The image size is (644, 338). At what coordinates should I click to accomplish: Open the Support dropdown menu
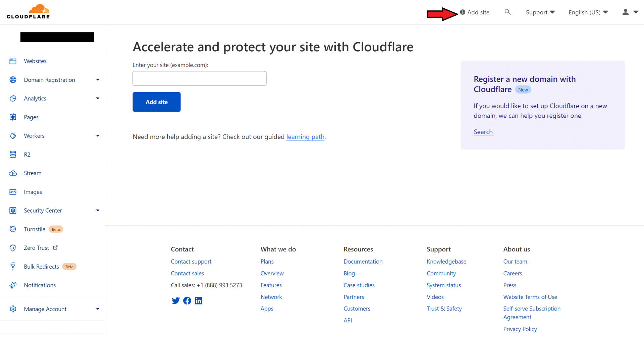pos(540,12)
